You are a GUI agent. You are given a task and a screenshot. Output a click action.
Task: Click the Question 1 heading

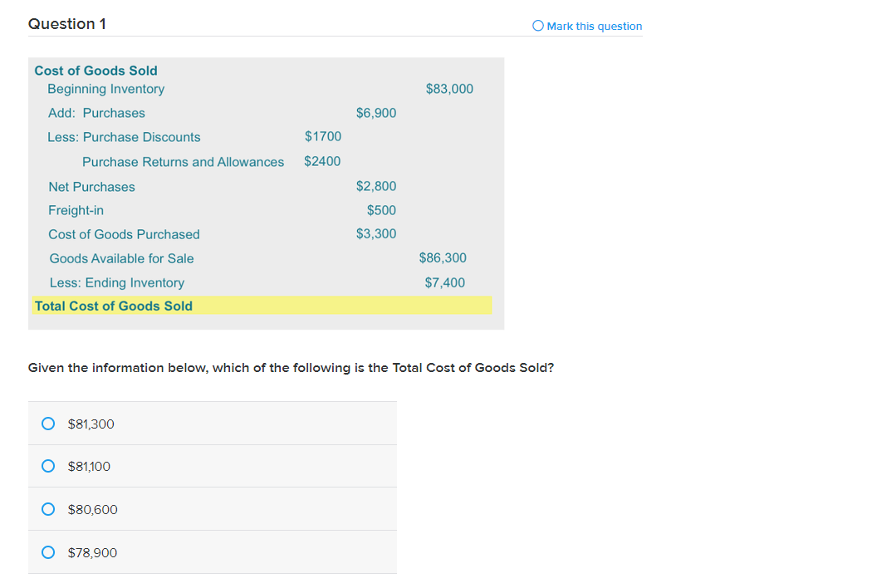66,24
